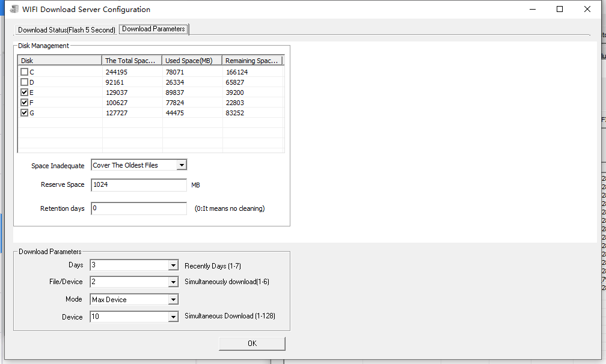Screen dimensions: 606x364
Task: Switch to Download Status tab
Action: [66, 30]
